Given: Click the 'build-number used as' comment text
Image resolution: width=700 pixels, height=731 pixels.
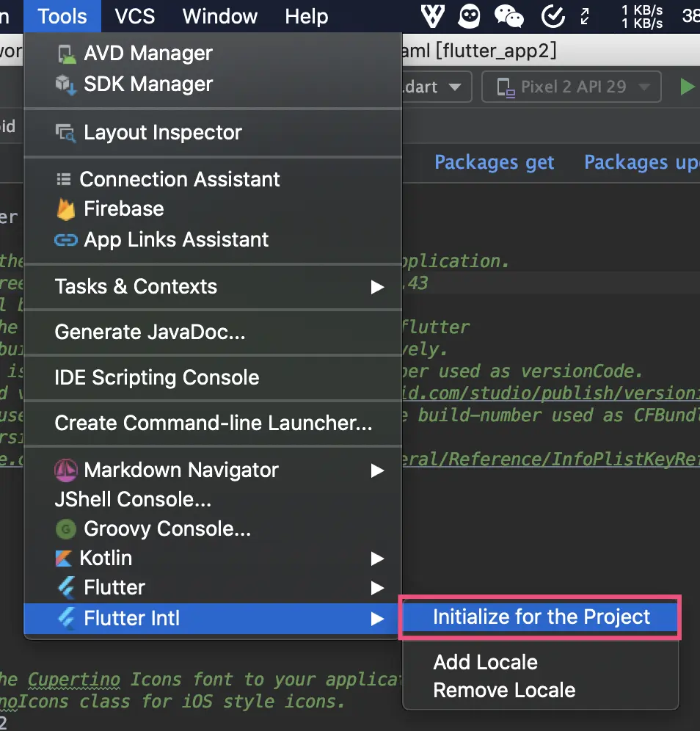Looking at the screenshot, I should 520,415.
